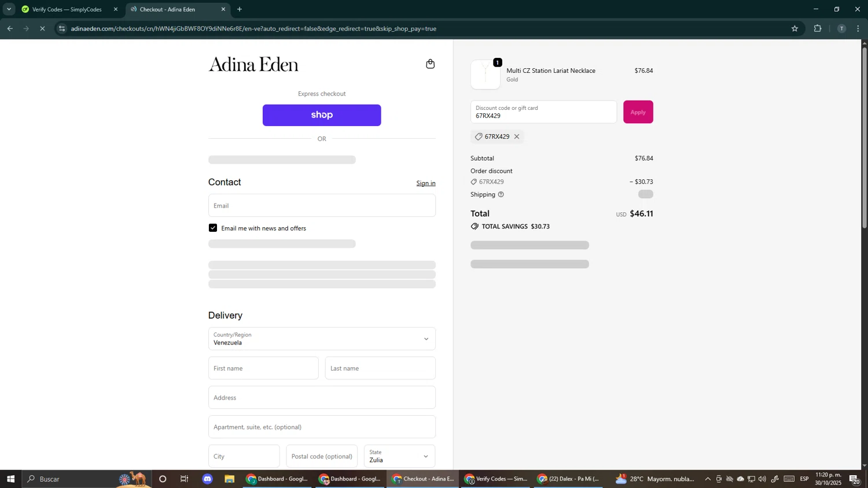Open the volume speaker tray icon
The width and height of the screenshot is (868, 488).
762,479
